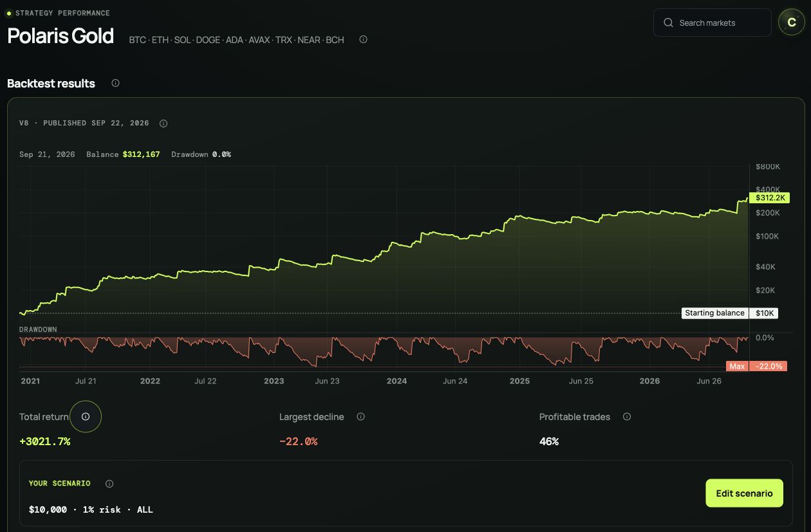This screenshot has height=532, width=811.
Task: Open the Your Scenario info icon
Action: coord(109,484)
